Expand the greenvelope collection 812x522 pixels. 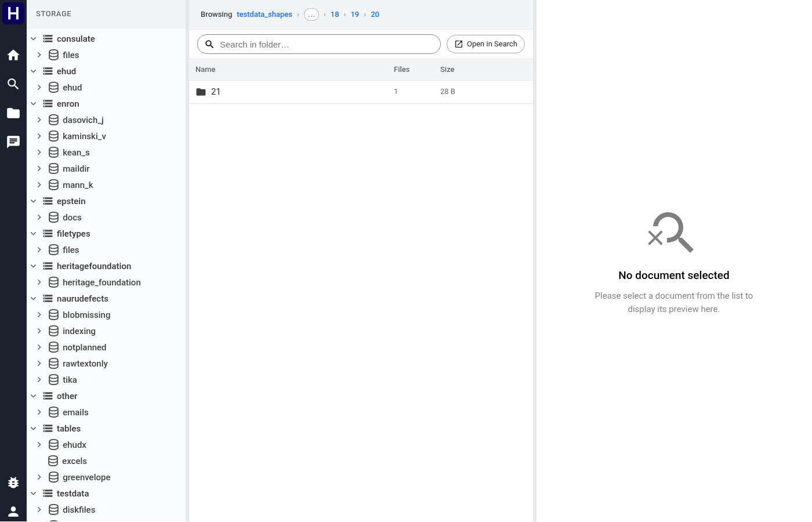tap(39, 477)
